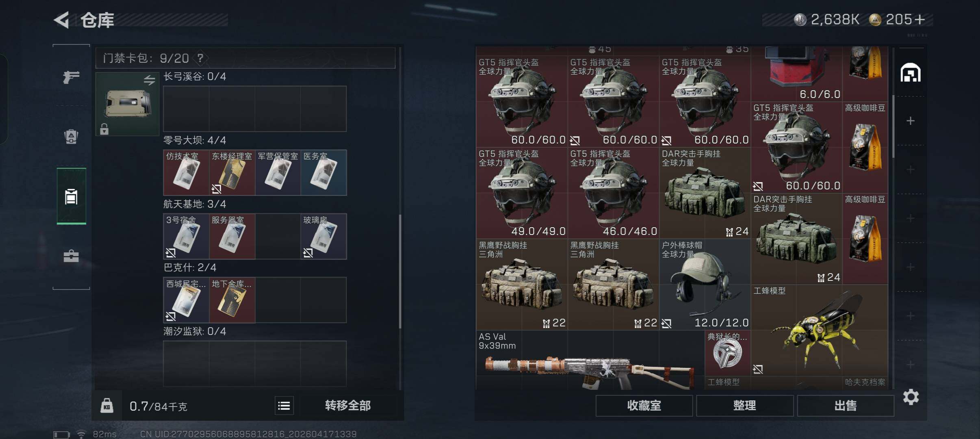Click the 出售 sell button
Screen dimensions: 980x439
(x=846, y=406)
